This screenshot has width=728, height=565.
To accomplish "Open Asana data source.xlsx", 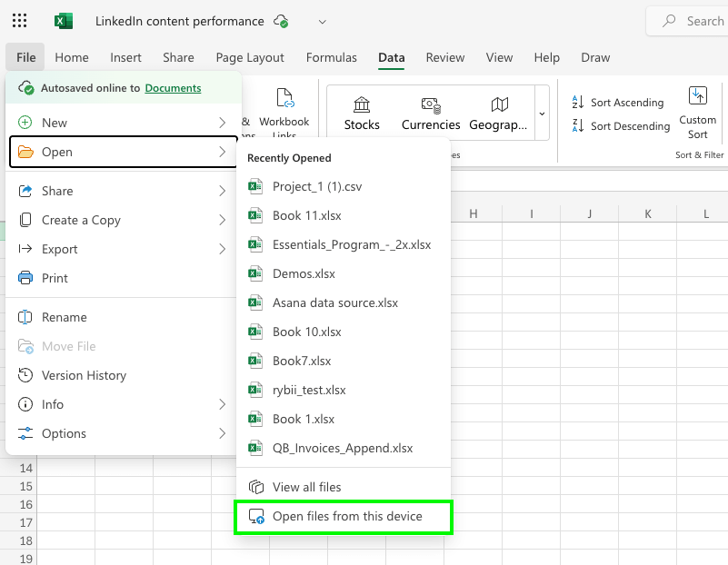I will (344, 302).
